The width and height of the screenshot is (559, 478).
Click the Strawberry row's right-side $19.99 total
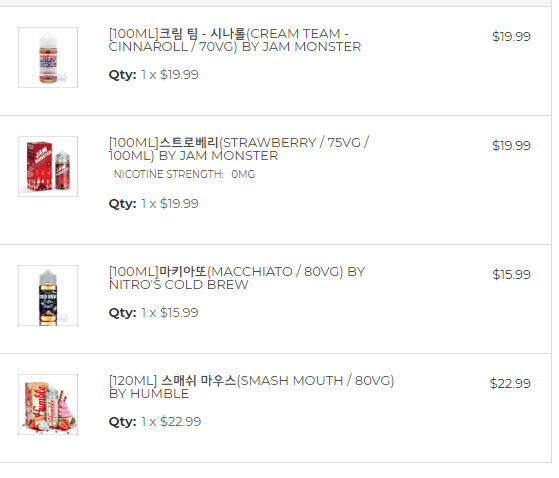(511, 145)
